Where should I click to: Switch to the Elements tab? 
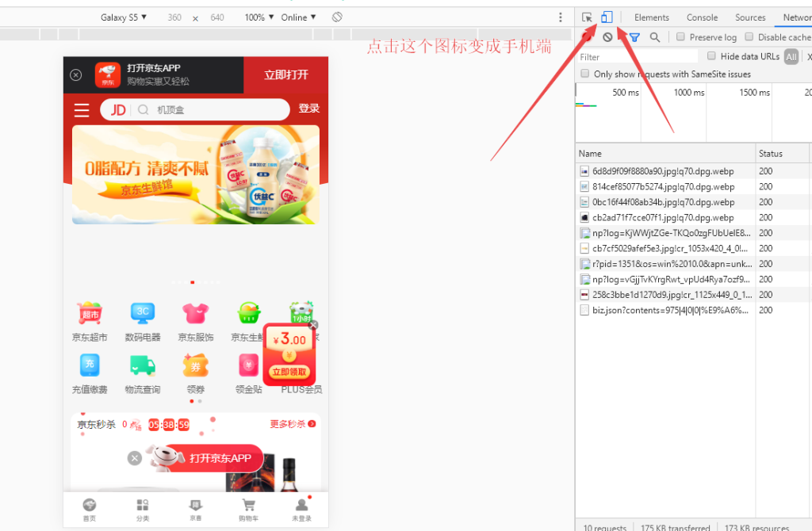(652, 17)
